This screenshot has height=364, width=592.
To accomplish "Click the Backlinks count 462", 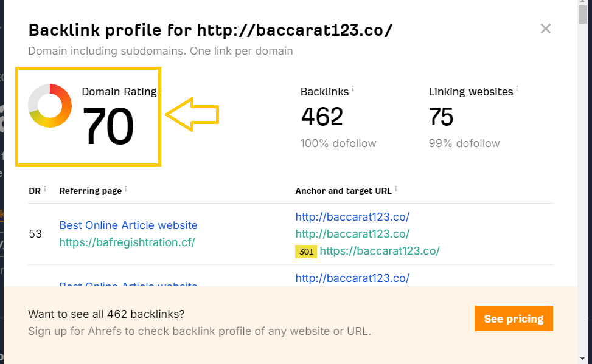I will [x=322, y=117].
